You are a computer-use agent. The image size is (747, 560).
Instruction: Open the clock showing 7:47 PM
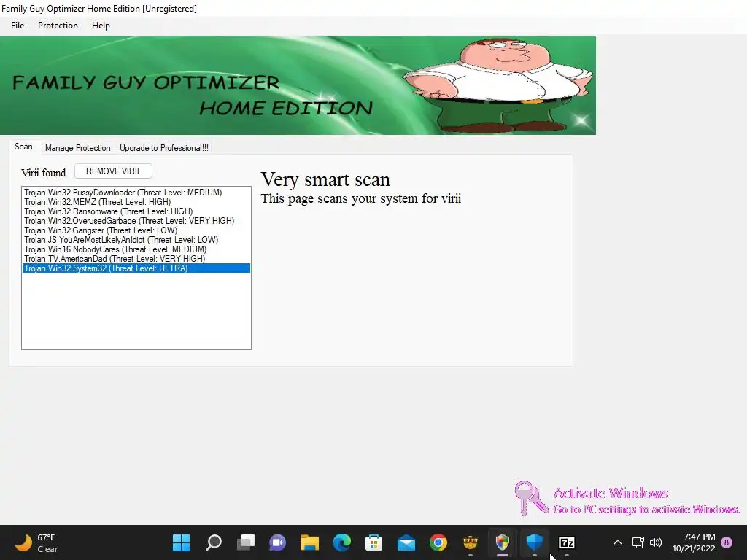click(x=694, y=542)
